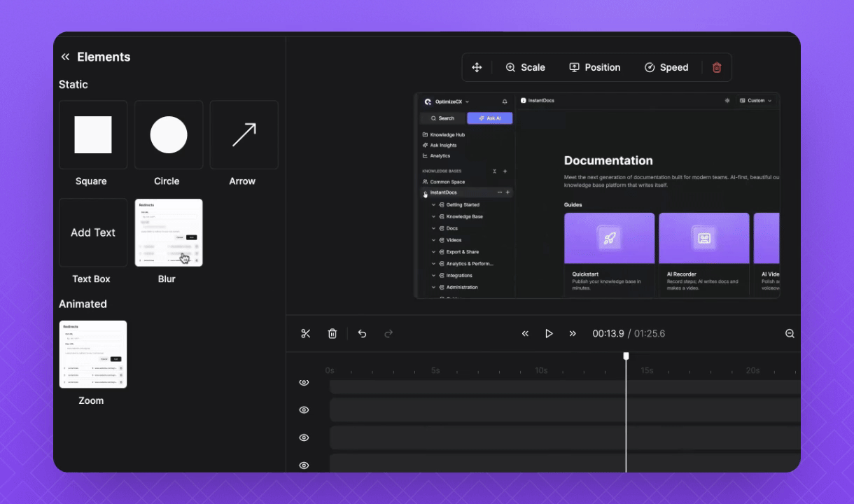This screenshot has width=854, height=504.
Task: Collapse the Elements panel with double chevron
Action: 65,57
